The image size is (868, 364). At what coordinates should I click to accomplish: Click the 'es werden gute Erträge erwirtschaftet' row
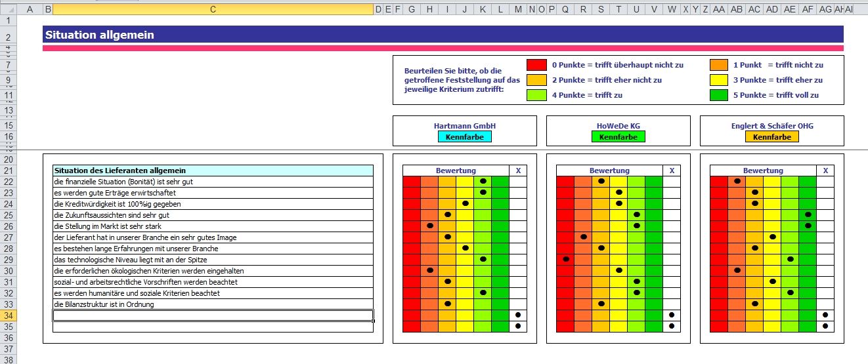click(213, 193)
